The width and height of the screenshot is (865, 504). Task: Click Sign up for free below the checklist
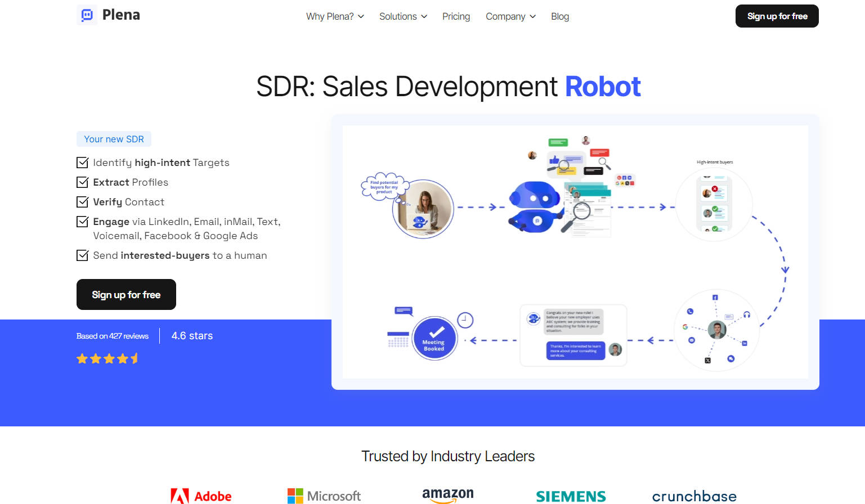point(126,295)
